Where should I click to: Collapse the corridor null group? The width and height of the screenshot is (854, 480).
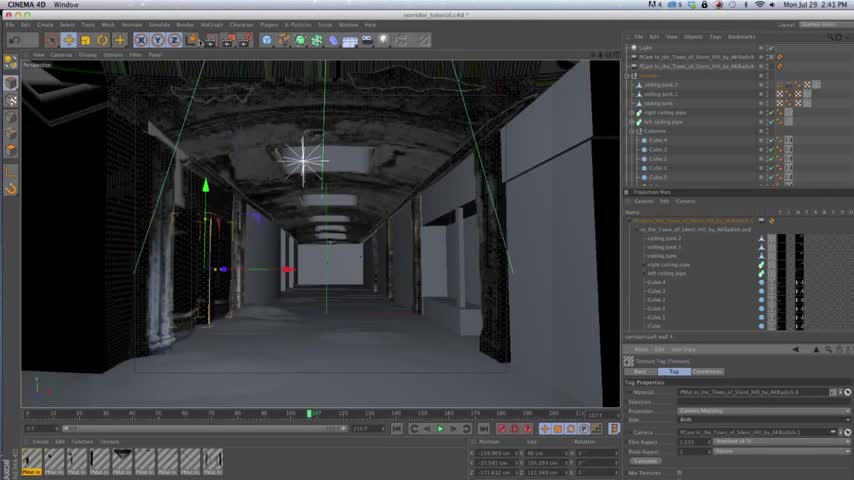pyautogui.click(x=627, y=76)
